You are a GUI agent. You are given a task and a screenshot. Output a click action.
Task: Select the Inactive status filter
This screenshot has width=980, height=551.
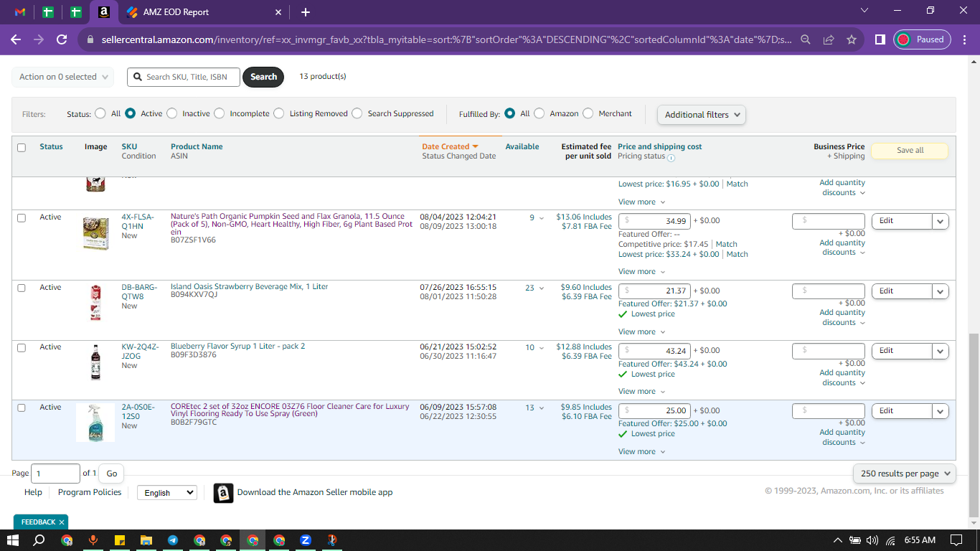tap(172, 113)
